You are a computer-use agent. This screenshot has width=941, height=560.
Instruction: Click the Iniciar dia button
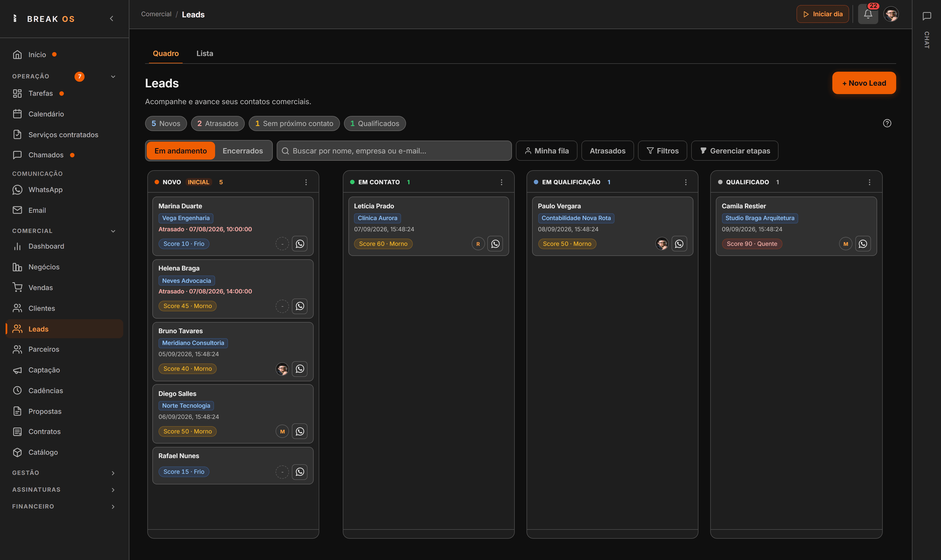[x=823, y=14]
